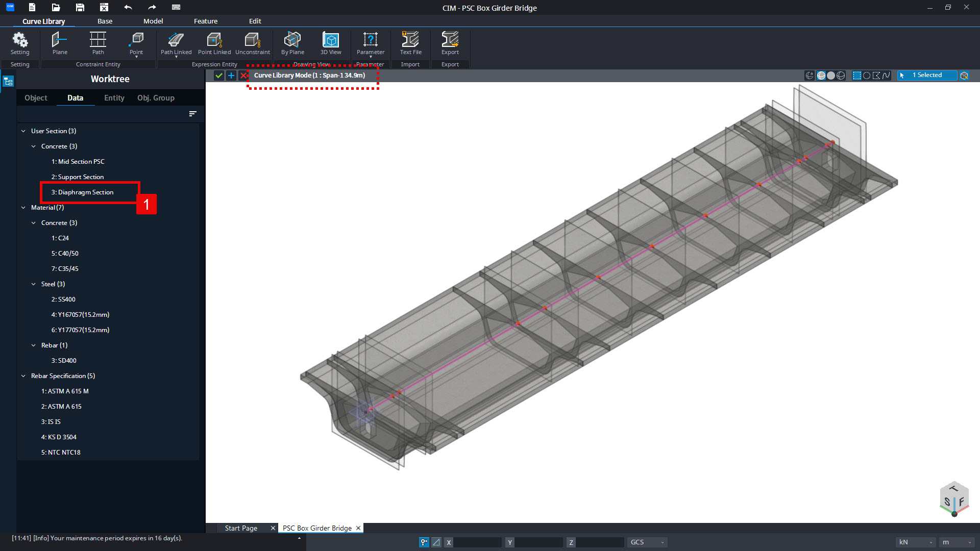Switch to 3D View drawing mode

click(x=331, y=43)
